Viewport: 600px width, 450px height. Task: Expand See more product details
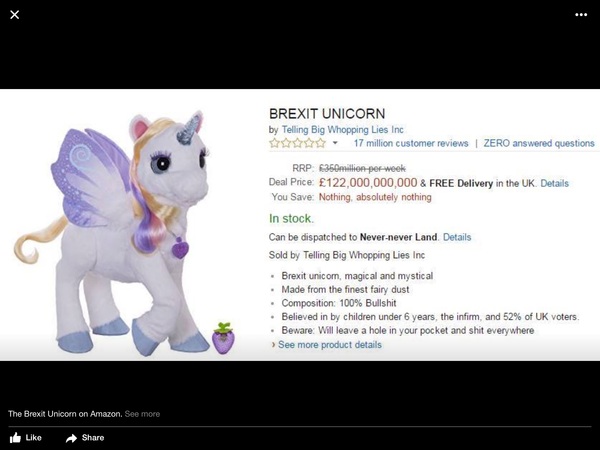pos(329,345)
